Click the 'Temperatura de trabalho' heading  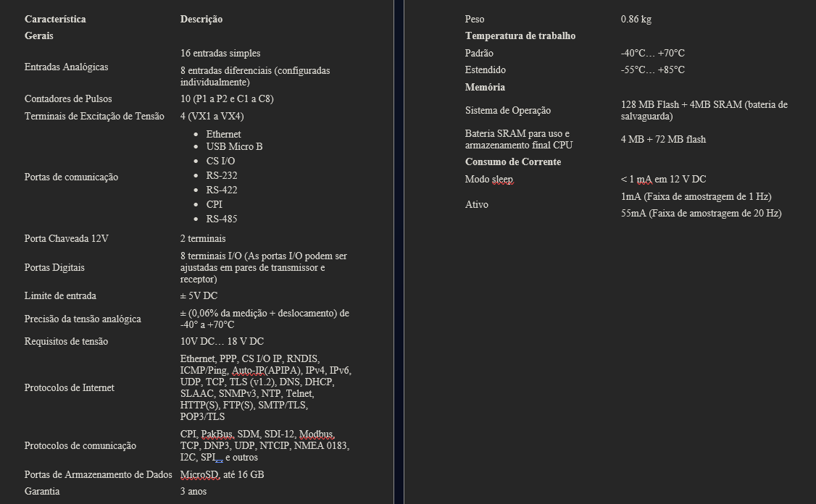pyautogui.click(x=520, y=36)
